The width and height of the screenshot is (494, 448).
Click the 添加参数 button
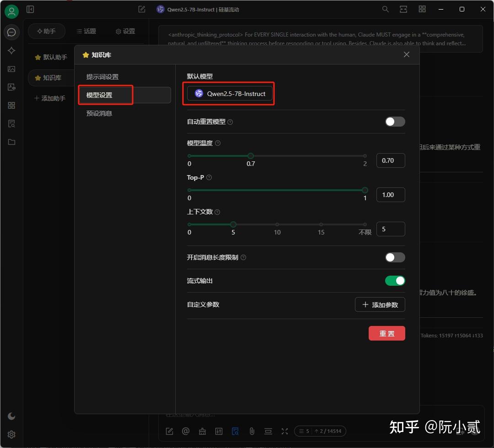click(380, 304)
